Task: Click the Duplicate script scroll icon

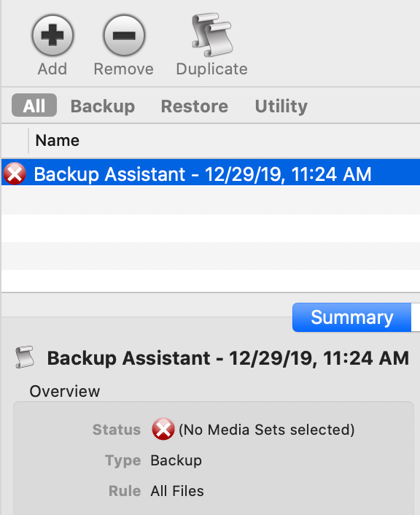Action: point(212,34)
